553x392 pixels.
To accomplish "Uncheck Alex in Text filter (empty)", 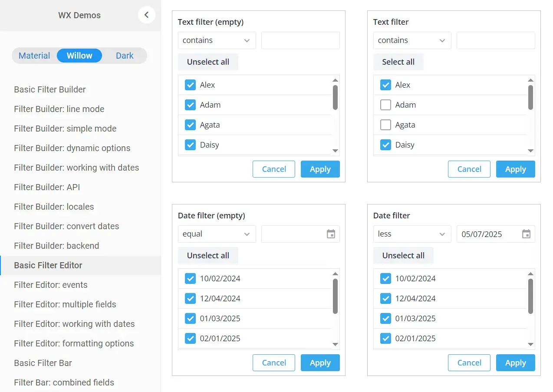I will click(x=190, y=85).
